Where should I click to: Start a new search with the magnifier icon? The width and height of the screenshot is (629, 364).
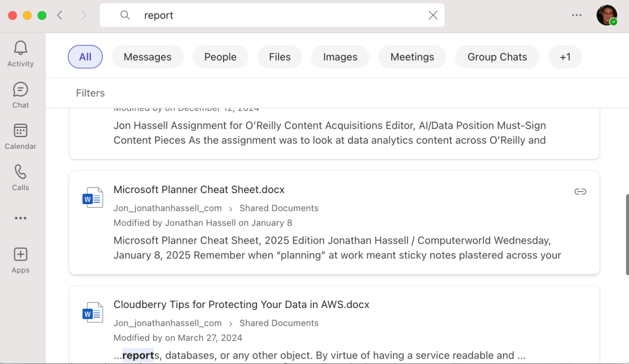125,15
